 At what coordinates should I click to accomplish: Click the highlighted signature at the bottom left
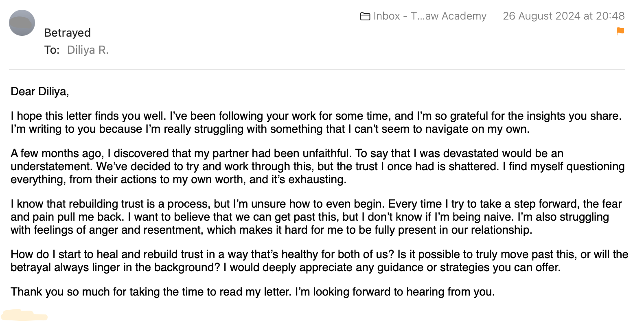24,315
